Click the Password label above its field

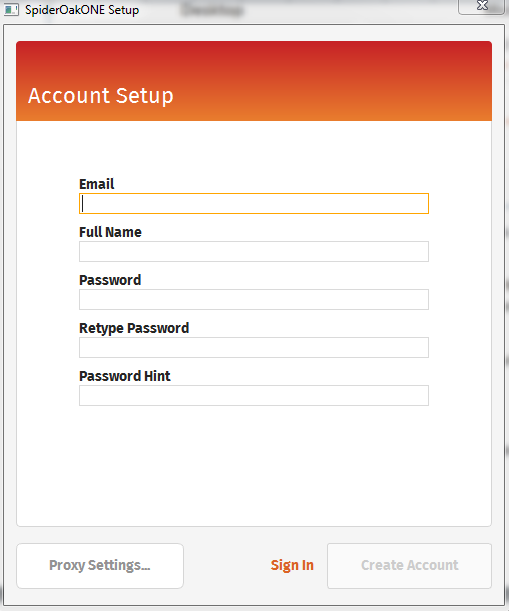110,280
